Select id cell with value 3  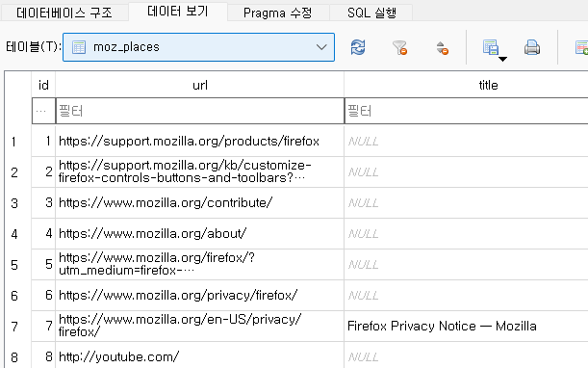click(x=43, y=203)
